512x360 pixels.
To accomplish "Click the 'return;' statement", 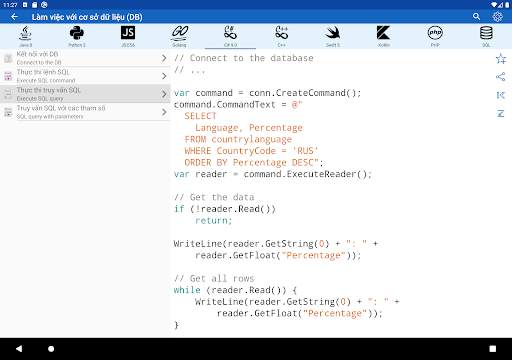I will click(x=214, y=221).
